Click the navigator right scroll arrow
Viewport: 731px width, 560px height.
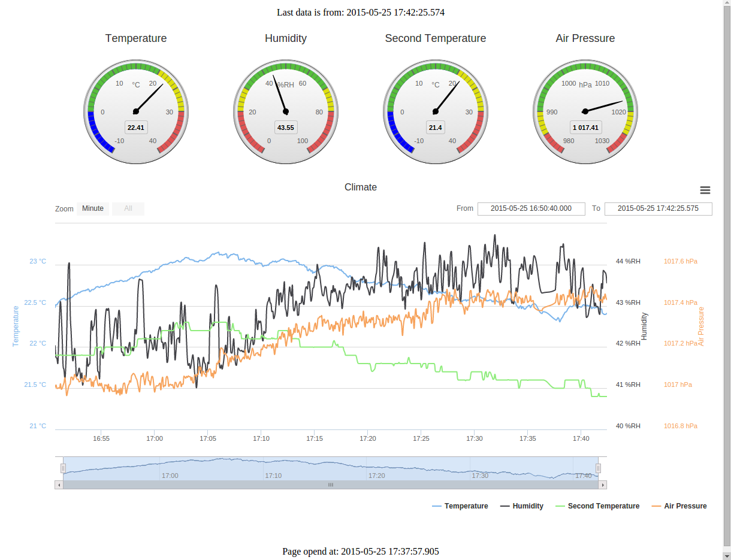pos(603,485)
